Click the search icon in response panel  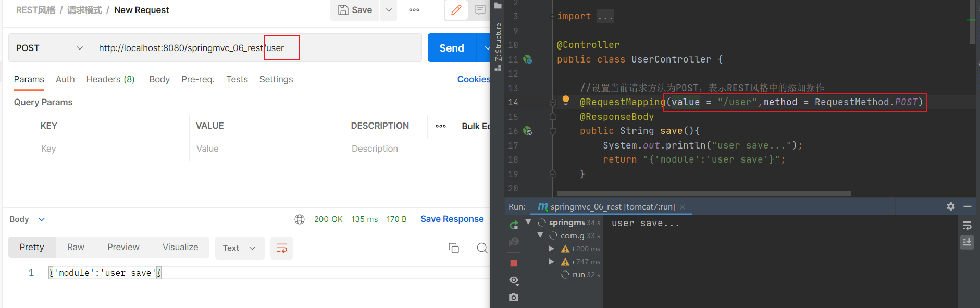(x=482, y=248)
